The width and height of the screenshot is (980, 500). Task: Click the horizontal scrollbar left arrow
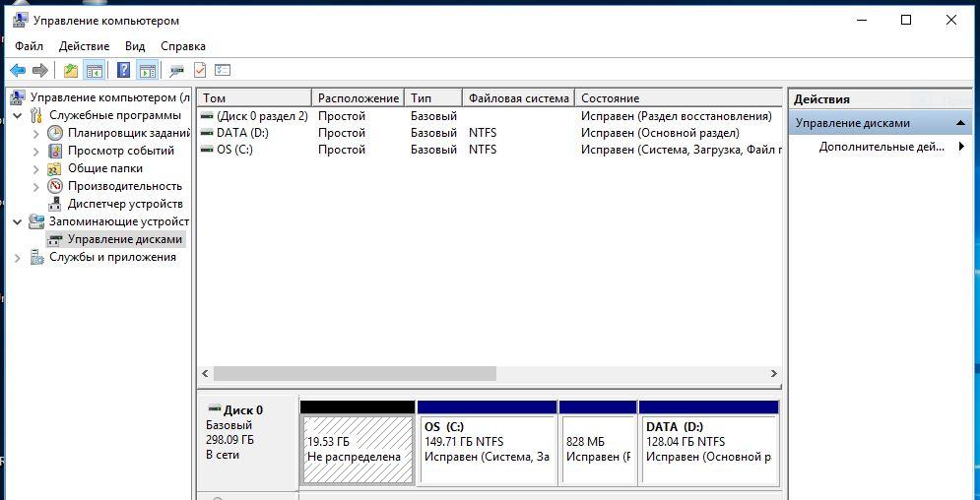205,373
